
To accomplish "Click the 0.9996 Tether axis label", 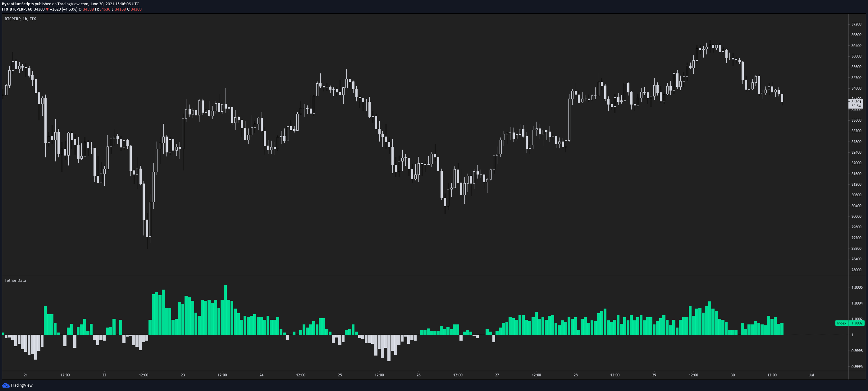I will 857,367.
